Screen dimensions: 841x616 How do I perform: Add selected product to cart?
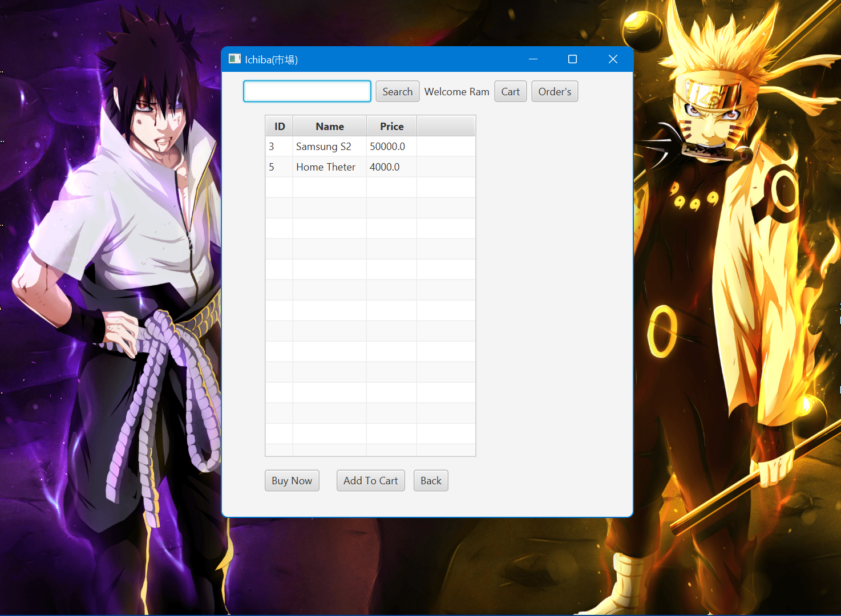371,480
